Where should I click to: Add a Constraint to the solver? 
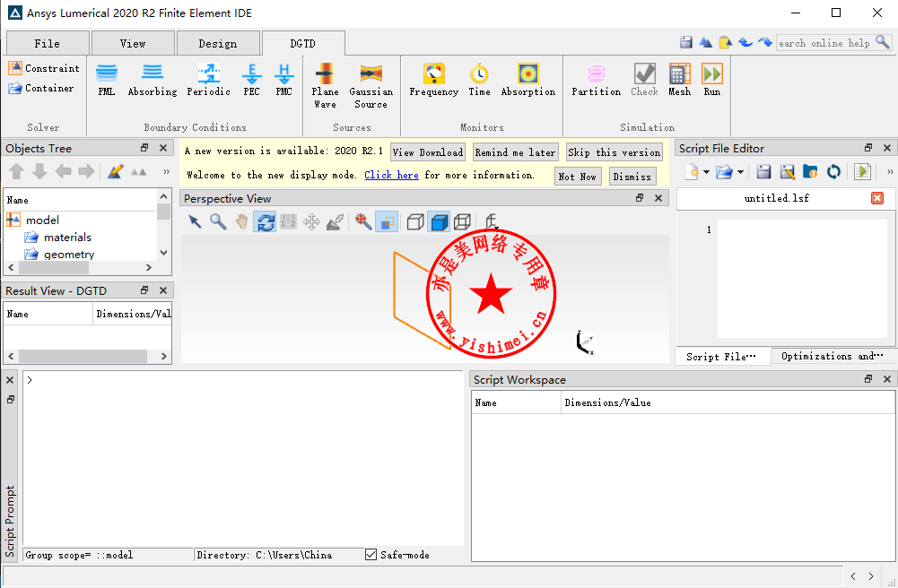(44, 68)
